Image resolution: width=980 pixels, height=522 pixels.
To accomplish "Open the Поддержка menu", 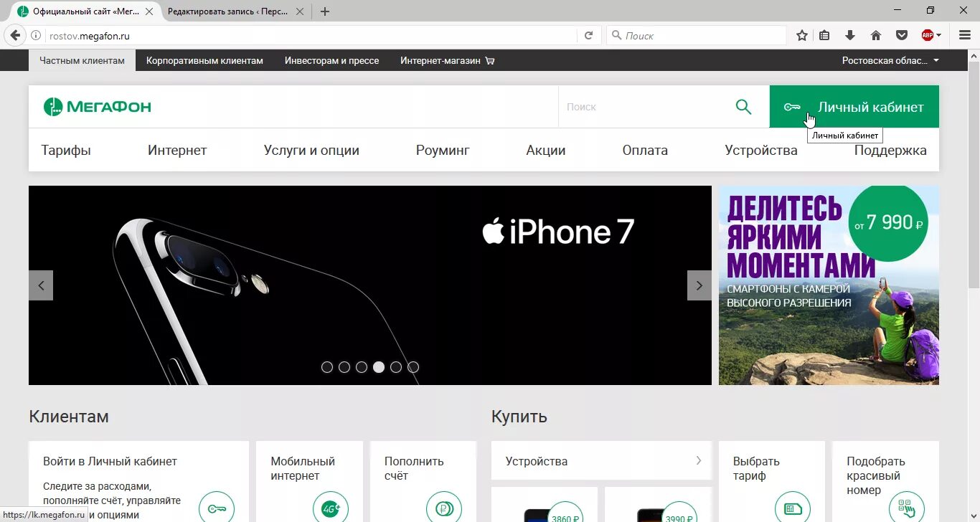I will tap(890, 150).
